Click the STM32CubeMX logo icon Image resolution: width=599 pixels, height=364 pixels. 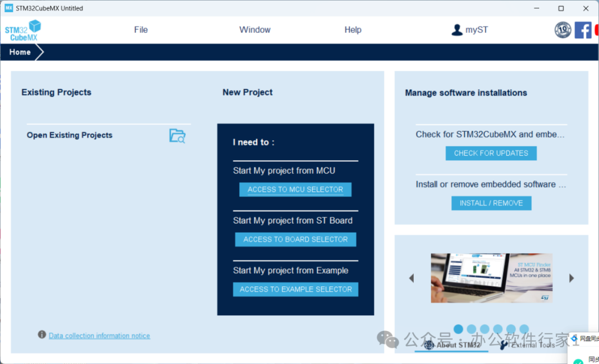click(23, 30)
